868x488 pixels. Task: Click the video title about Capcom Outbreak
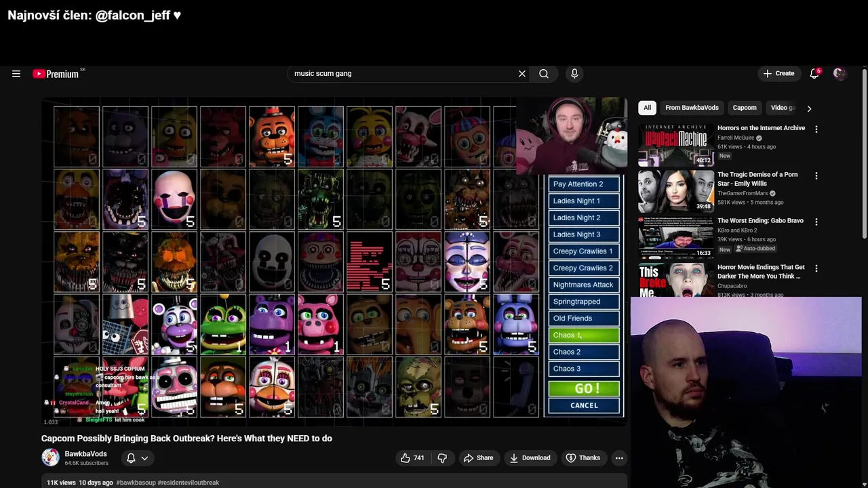coord(186,439)
